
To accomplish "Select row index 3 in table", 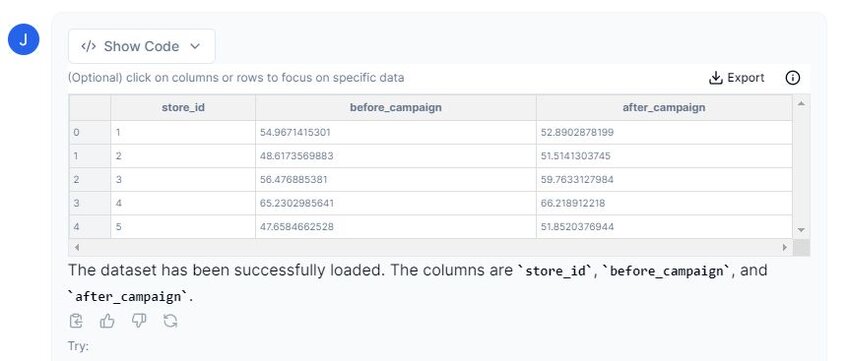I will (90, 203).
